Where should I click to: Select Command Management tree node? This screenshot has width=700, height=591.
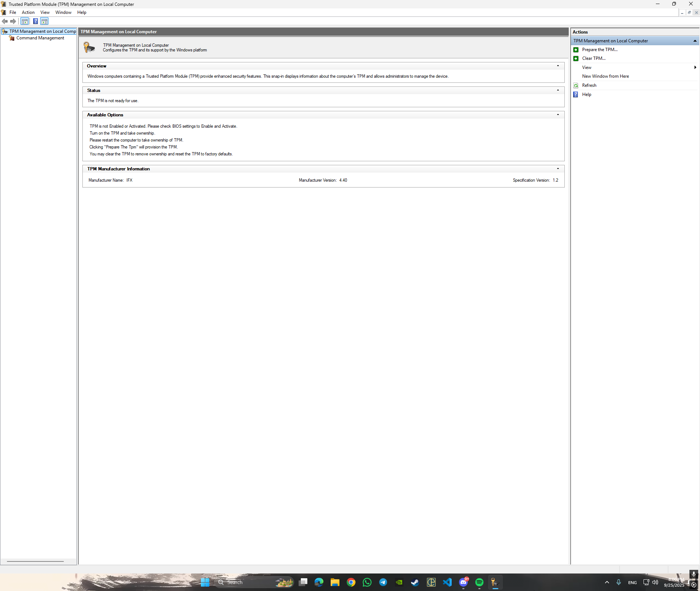pos(40,38)
